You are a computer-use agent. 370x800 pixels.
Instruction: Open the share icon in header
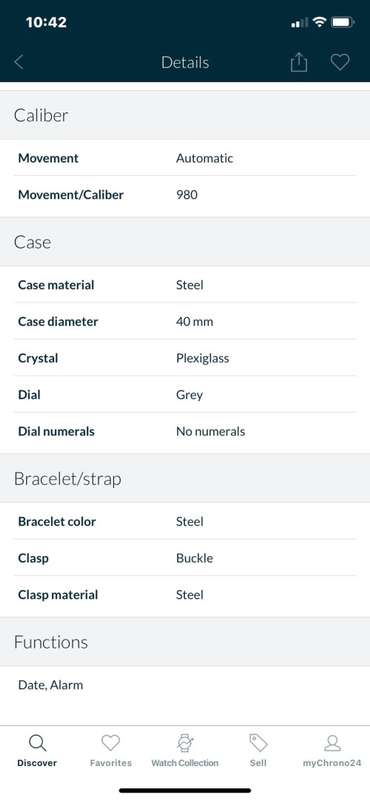299,62
